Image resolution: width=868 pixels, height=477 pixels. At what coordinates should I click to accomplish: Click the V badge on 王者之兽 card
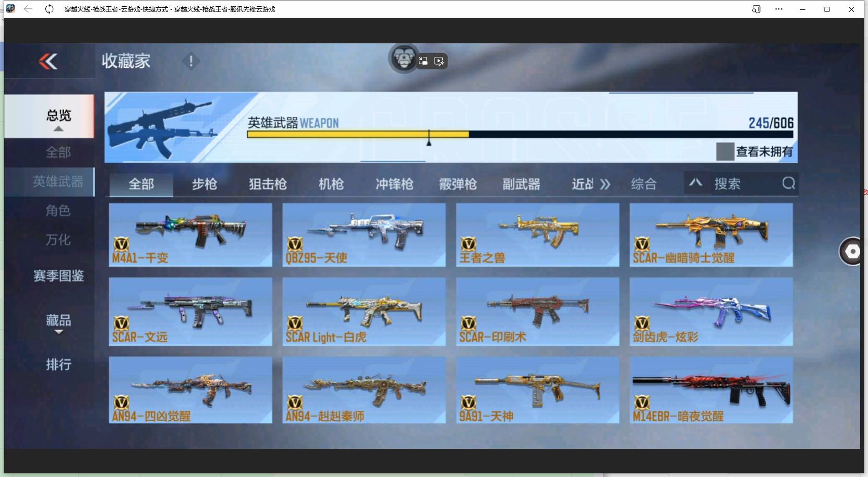pos(468,244)
